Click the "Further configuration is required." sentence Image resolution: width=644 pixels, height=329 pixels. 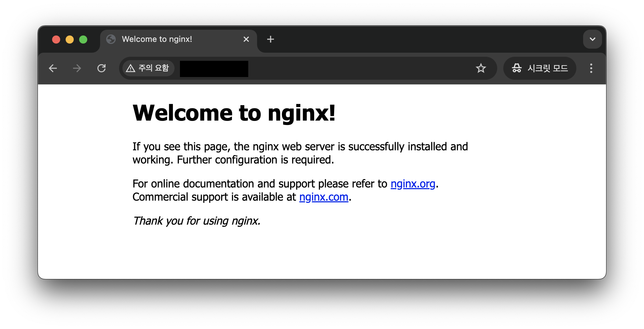(x=255, y=160)
